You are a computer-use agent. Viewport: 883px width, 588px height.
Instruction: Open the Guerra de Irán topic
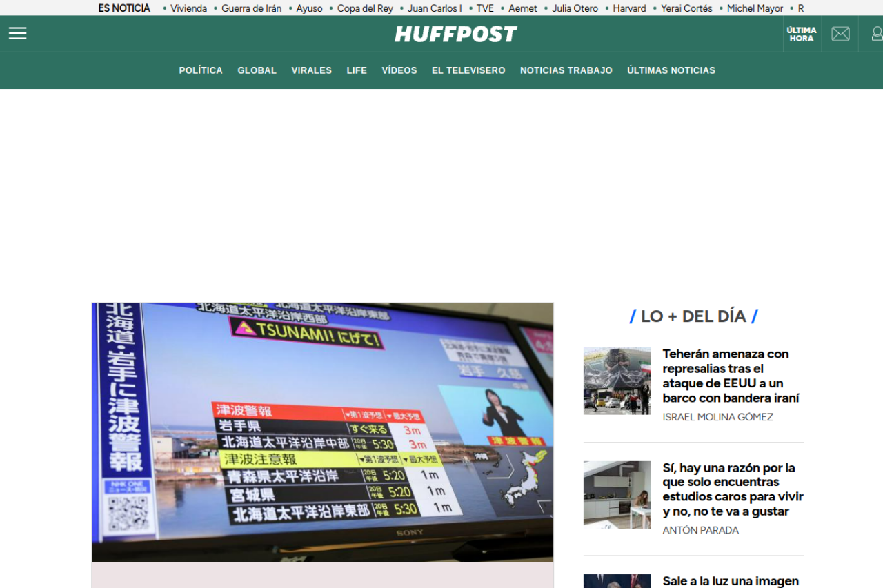[251, 8]
